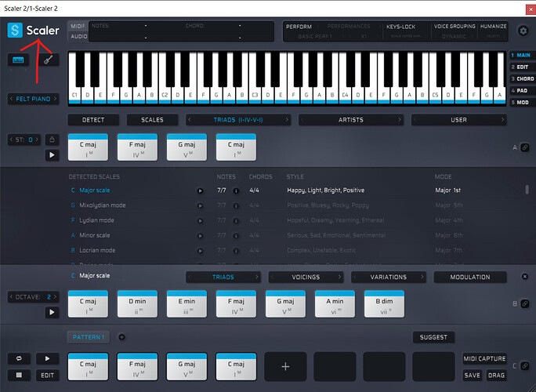Switch to guitar fretboard view icon
The width and height of the screenshot is (536, 392).
pos(49,60)
